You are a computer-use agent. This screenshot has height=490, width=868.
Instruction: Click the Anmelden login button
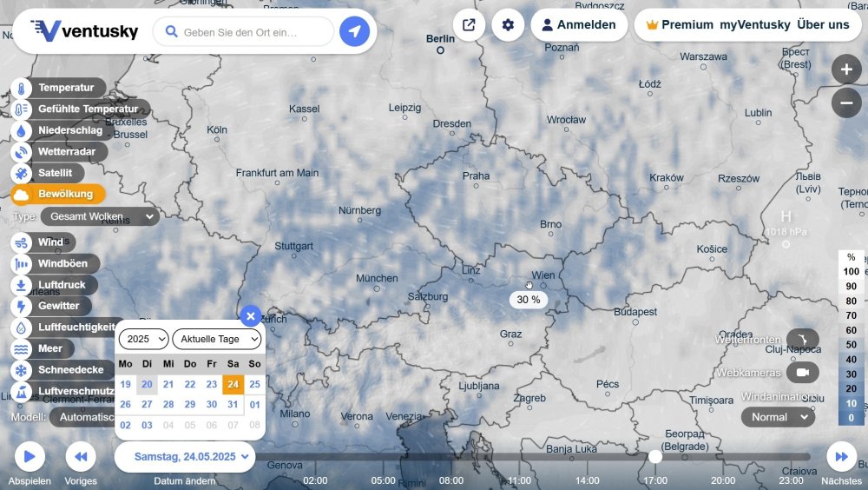pyautogui.click(x=578, y=25)
